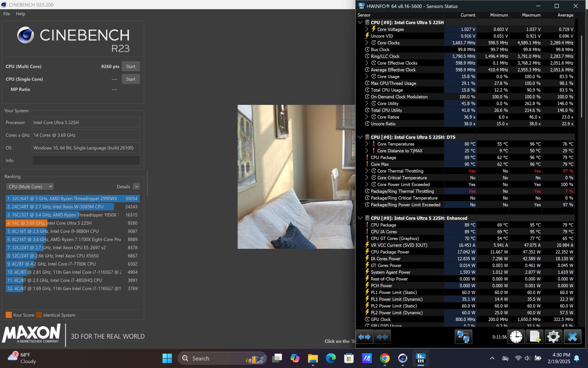Expand the Core Temperatures row

point(367,144)
